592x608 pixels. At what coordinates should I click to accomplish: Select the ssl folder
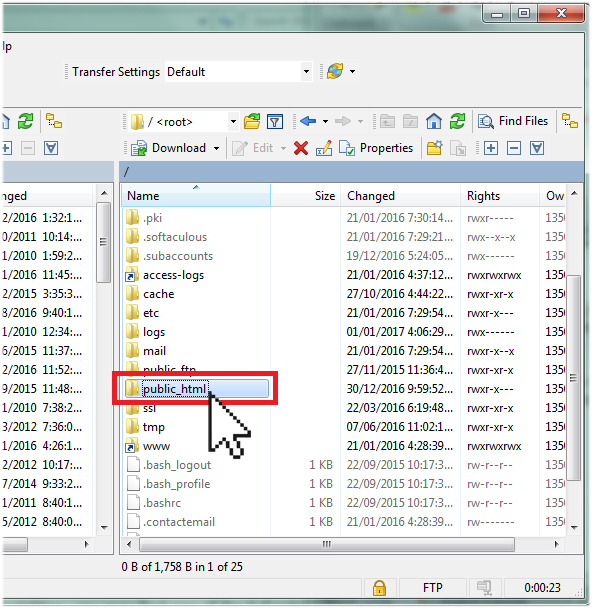point(141,408)
